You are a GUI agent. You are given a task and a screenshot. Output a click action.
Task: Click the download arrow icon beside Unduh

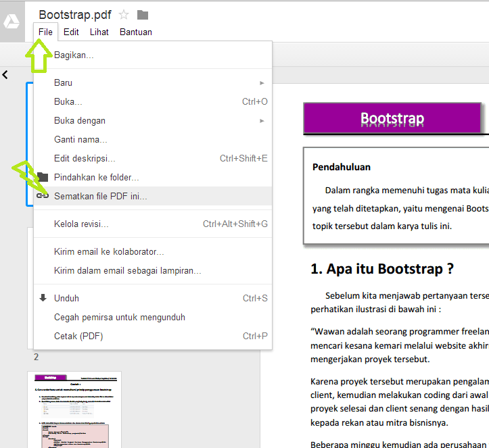43,298
